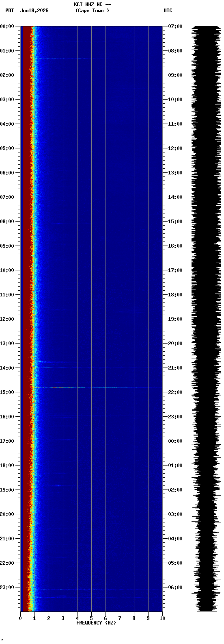Click the 'UTC' timezone header
The height and width of the screenshot is (644, 224).
168,11
